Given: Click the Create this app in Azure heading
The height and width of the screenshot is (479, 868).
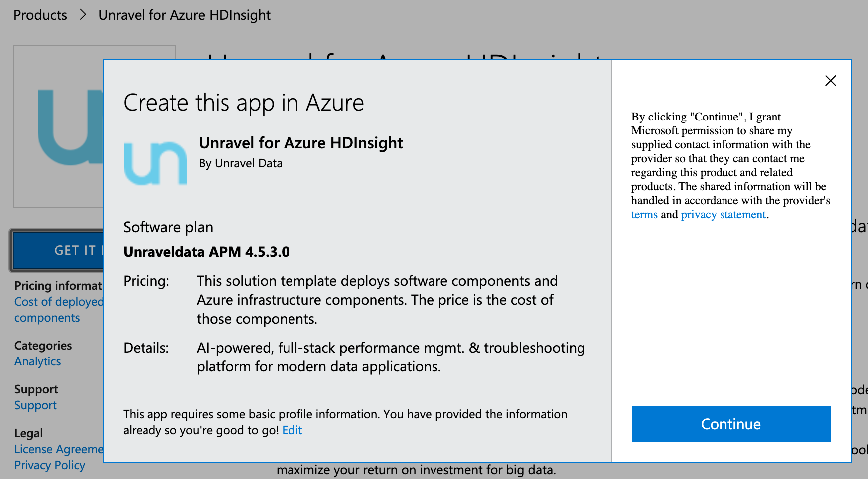Looking at the screenshot, I should tap(244, 103).
